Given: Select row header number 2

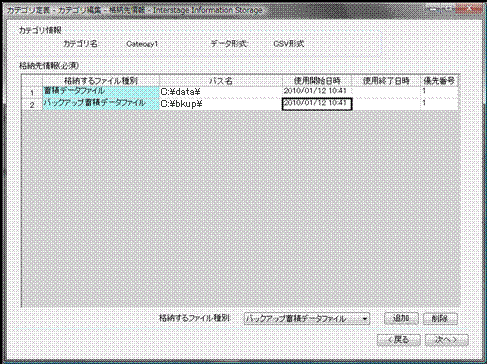Looking at the screenshot, I should (32, 104).
